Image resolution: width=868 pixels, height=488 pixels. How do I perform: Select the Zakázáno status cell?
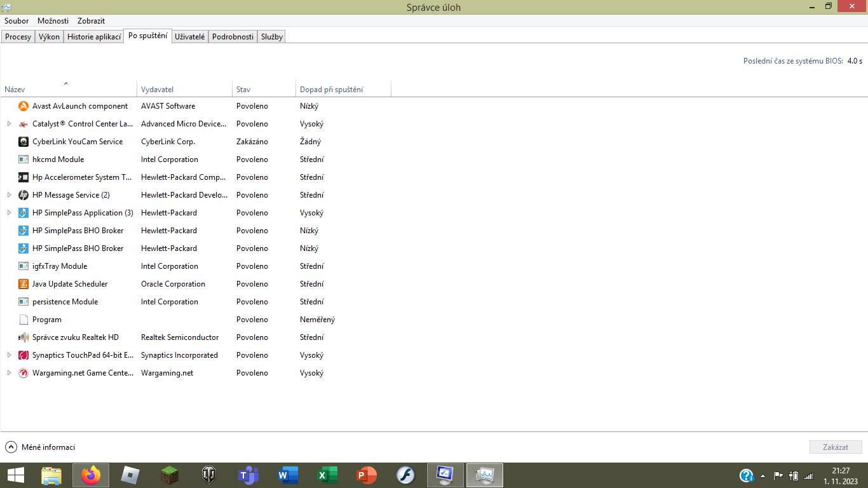pyautogui.click(x=252, y=142)
